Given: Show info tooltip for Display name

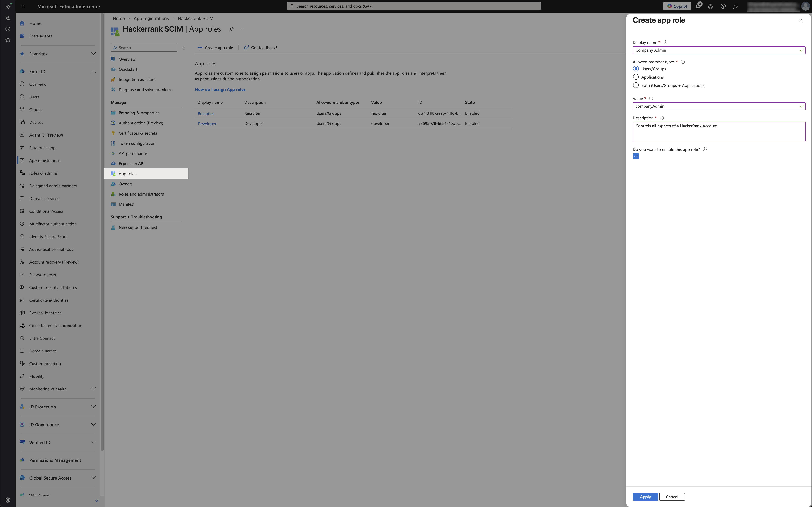Looking at the screenshot, I should 665,43.
